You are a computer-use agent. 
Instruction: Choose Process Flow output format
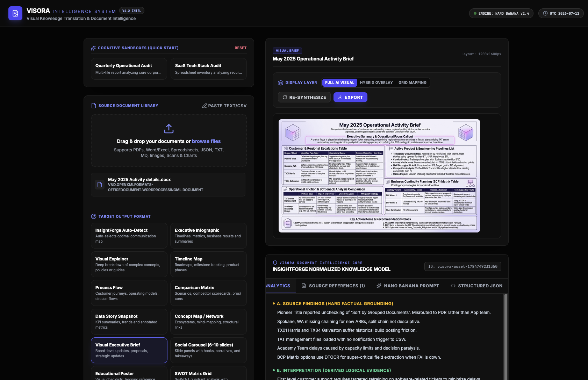pos(129,293)
